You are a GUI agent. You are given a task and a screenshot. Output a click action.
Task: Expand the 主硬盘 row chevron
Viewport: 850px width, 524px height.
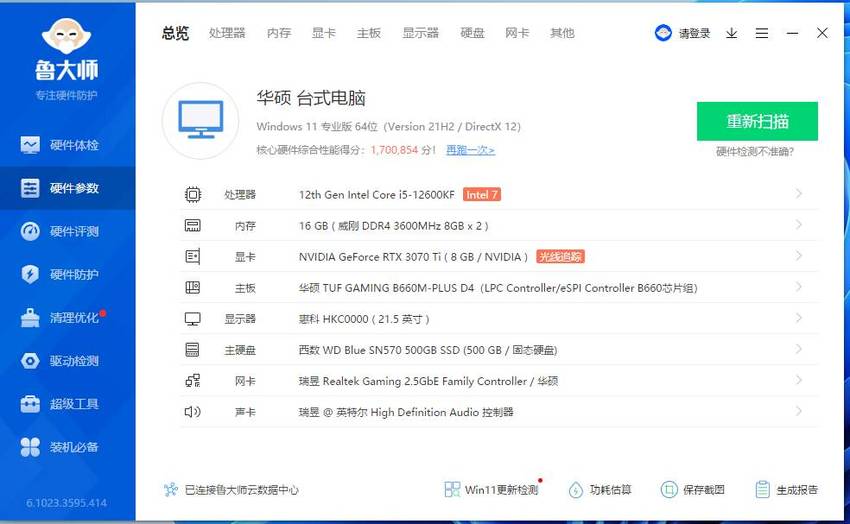799,348
